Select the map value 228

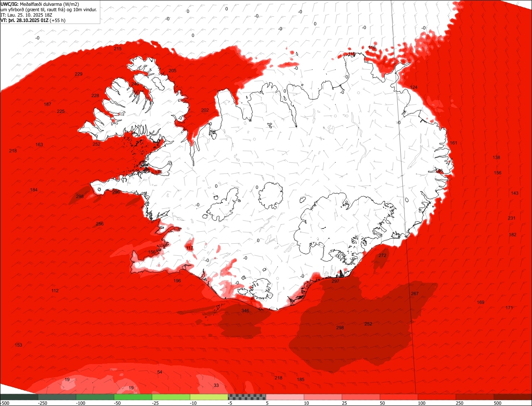[x=95, y=95]
